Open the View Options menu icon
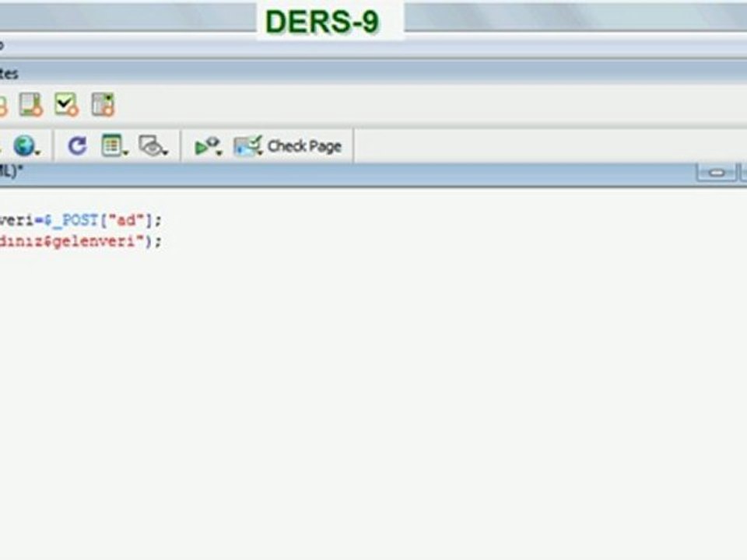The image size is (747, 560). point(114,145)
